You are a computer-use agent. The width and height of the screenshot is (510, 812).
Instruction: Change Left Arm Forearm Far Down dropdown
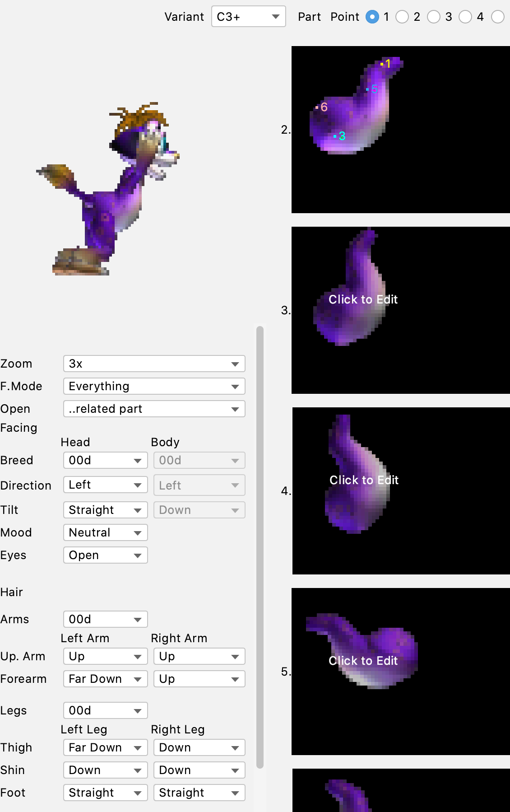pos(106,679)
